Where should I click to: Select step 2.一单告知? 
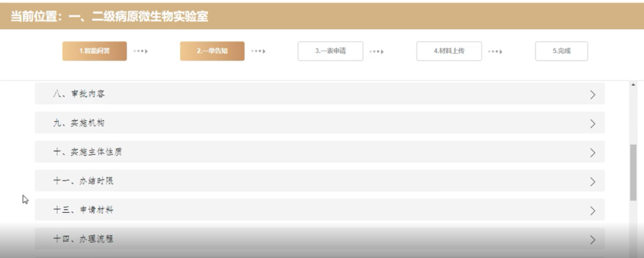point(212,51)
